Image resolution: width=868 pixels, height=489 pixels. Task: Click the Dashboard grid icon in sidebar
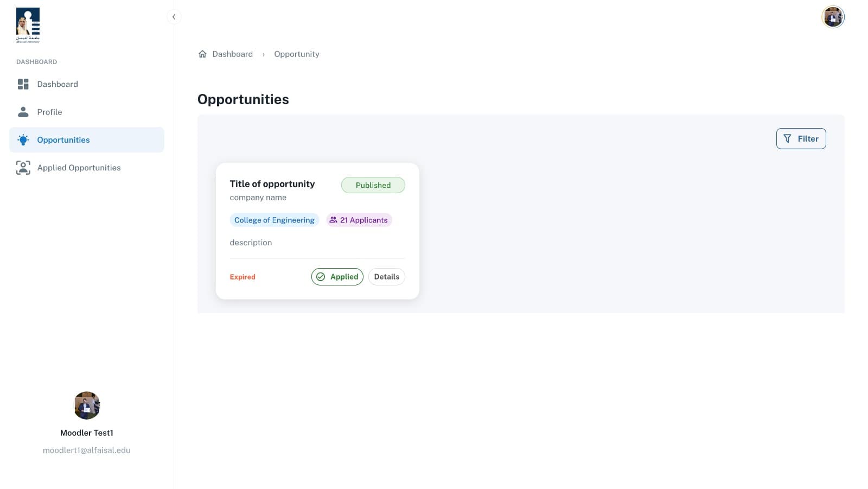(23, 84)
